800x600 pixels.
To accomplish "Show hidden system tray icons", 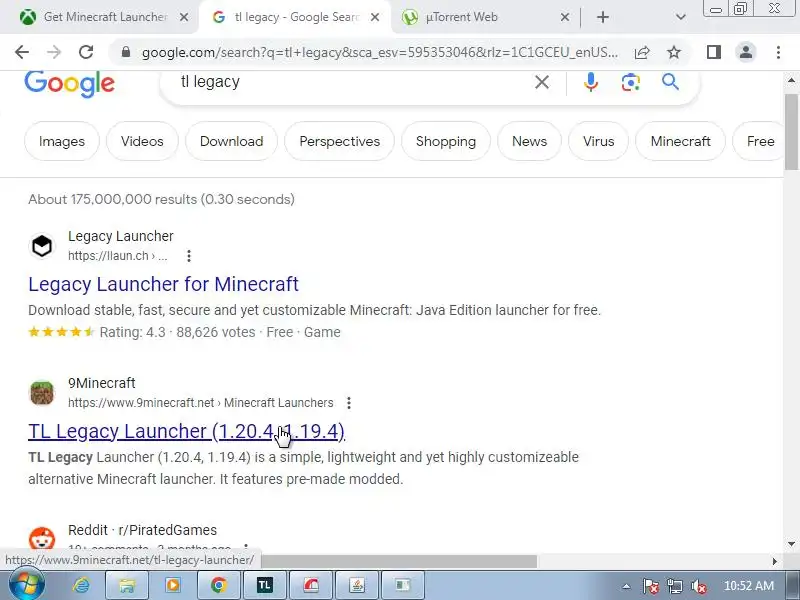I will click(x=626, y=587).
